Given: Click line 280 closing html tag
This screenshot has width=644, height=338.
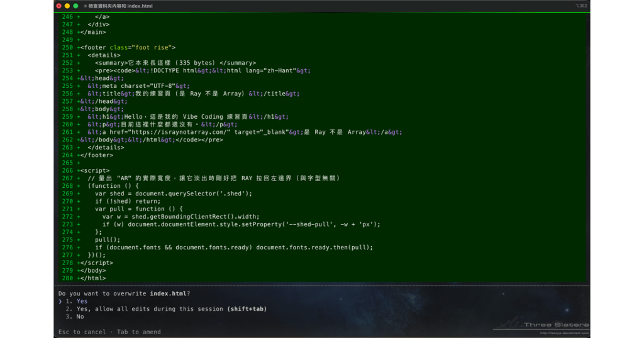Looking at the screenshot, I should (x=93, y=278).
